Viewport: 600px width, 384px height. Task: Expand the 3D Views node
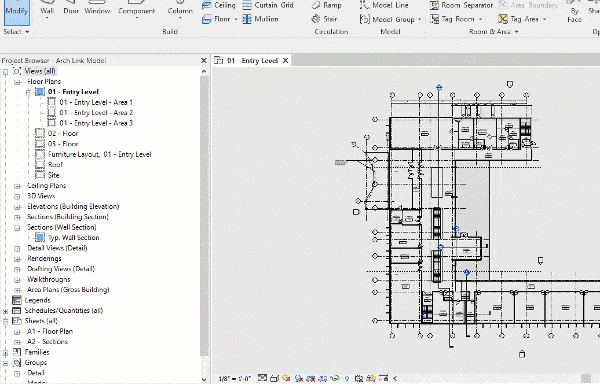(x=17, y=197)
